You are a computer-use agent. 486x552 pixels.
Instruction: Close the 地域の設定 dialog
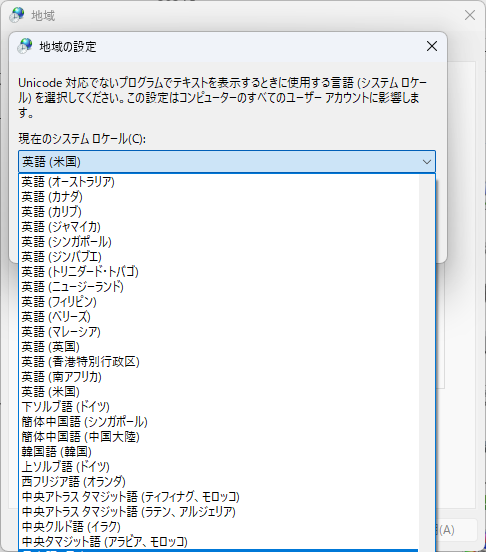(x=432, y=46)
